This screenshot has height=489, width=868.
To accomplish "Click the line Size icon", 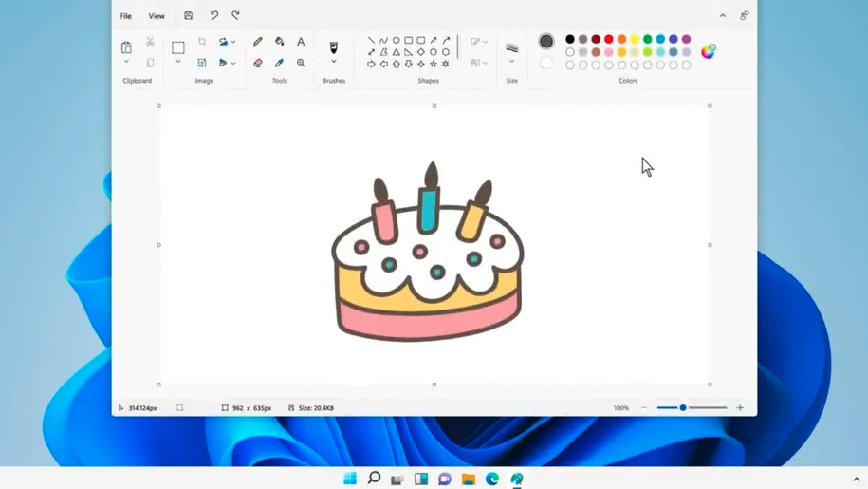I will pos(512,47).
